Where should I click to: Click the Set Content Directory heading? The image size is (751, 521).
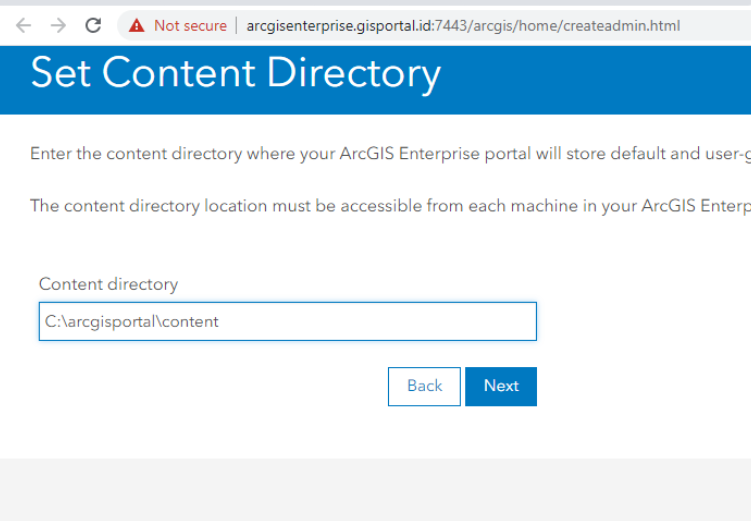click(236, 73)
